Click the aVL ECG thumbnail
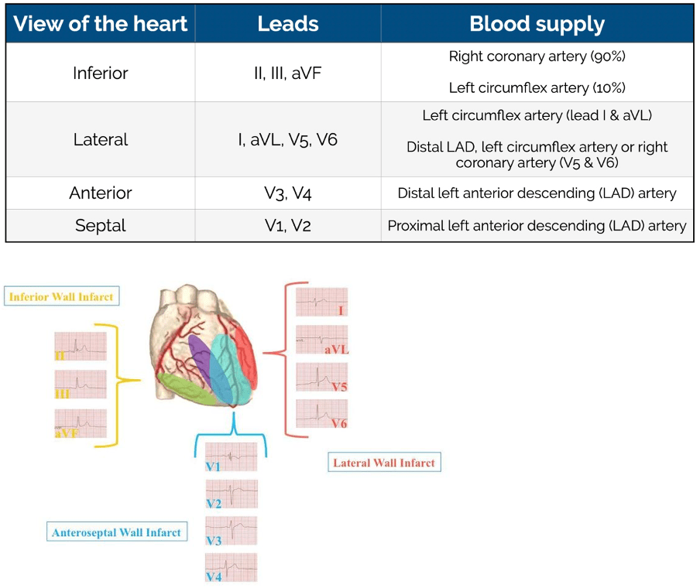This screenshot has width=700, height=588. tap(321, 340)
